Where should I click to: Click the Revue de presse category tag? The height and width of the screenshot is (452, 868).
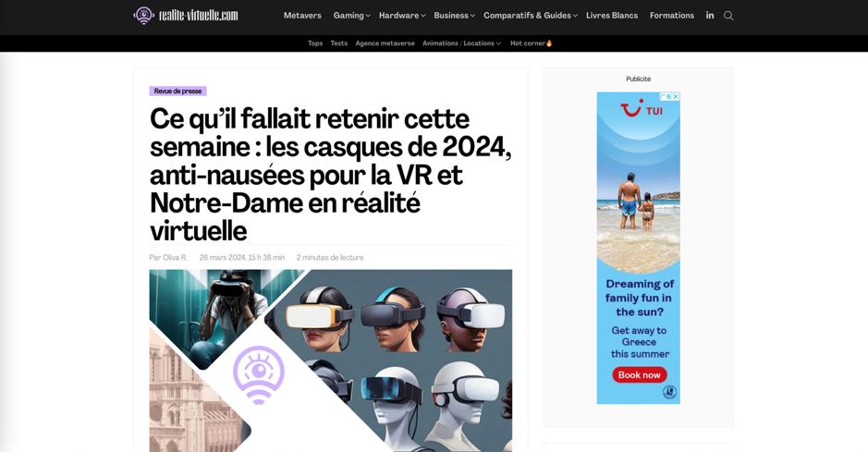(177, 91)
